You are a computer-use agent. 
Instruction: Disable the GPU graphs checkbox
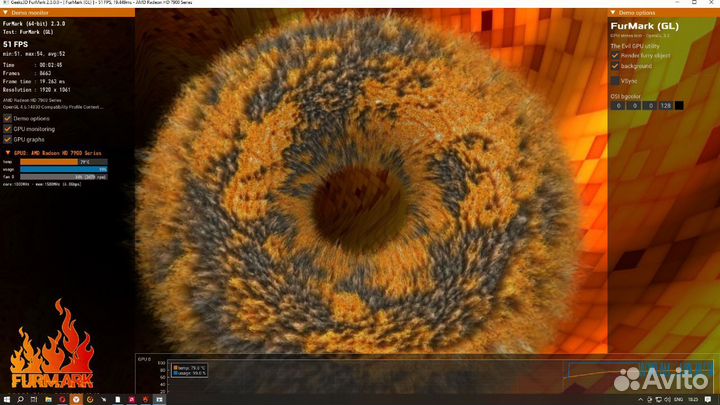coord(7,140)
